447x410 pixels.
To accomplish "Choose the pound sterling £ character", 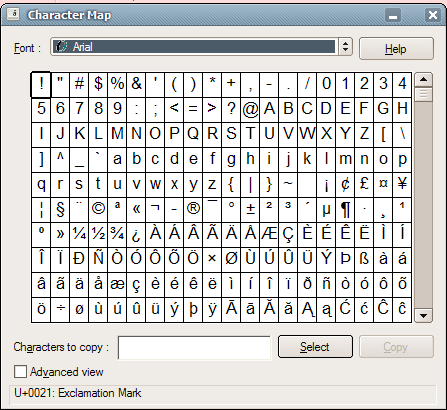I will (364, 185).
